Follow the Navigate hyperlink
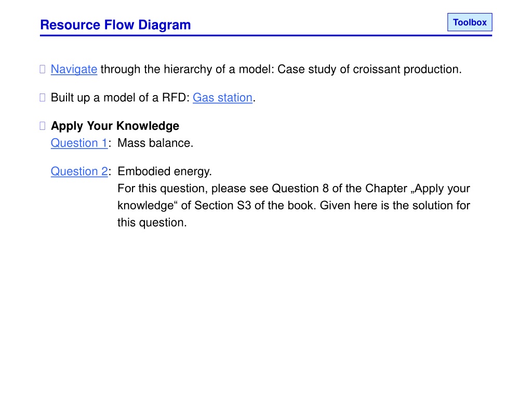Viewport: 532px width, 399px height. click(74, 69)
